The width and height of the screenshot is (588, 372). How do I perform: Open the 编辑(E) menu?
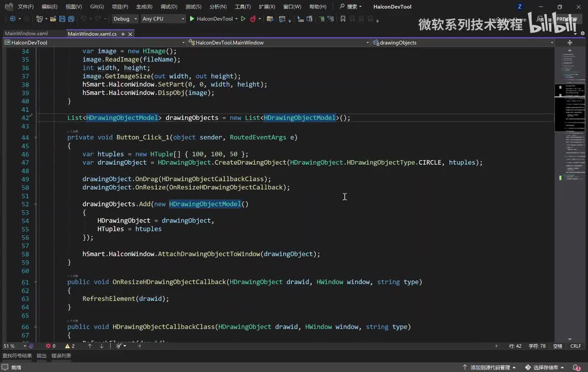[50, 6]
